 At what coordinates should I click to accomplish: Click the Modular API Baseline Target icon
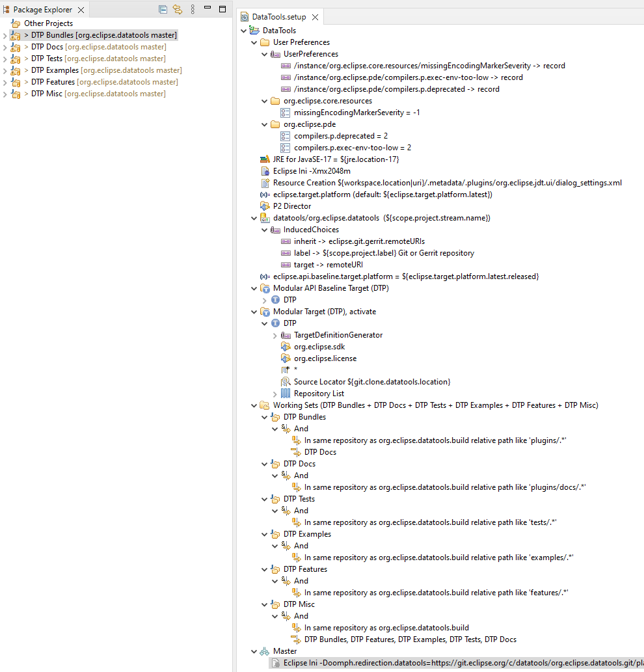pyautogui.click(x=265, y=288)
